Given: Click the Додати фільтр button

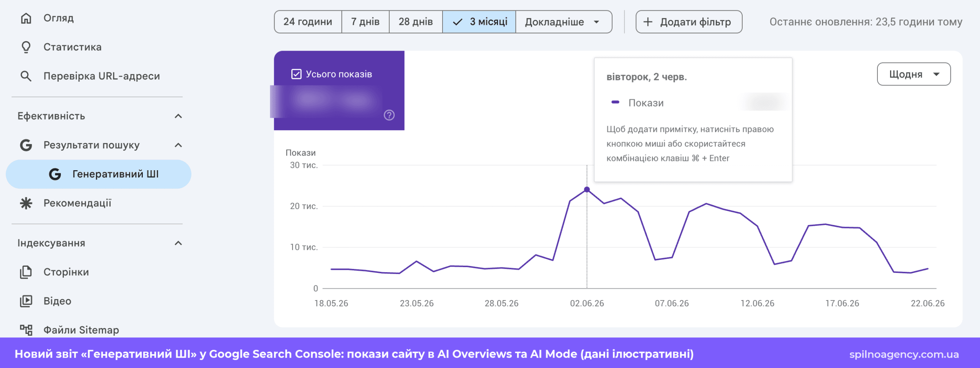Looking at the screenshot, I should (x=689, y=22).
